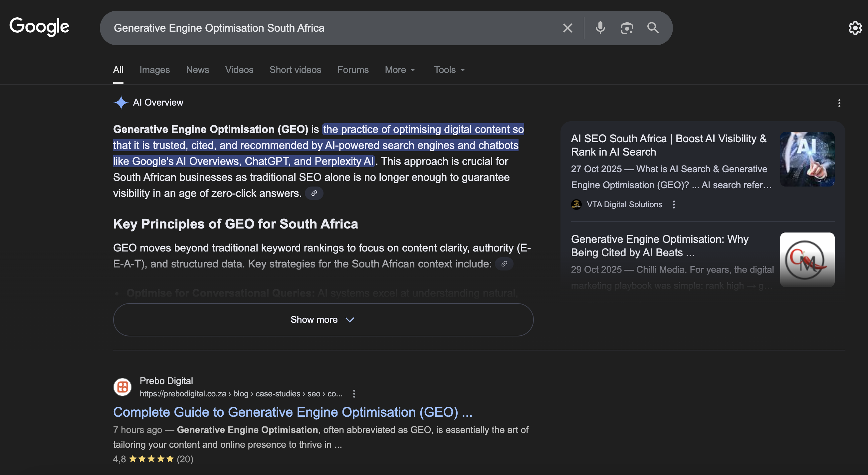Click the Prebo Digital favicon

point(122,387)
